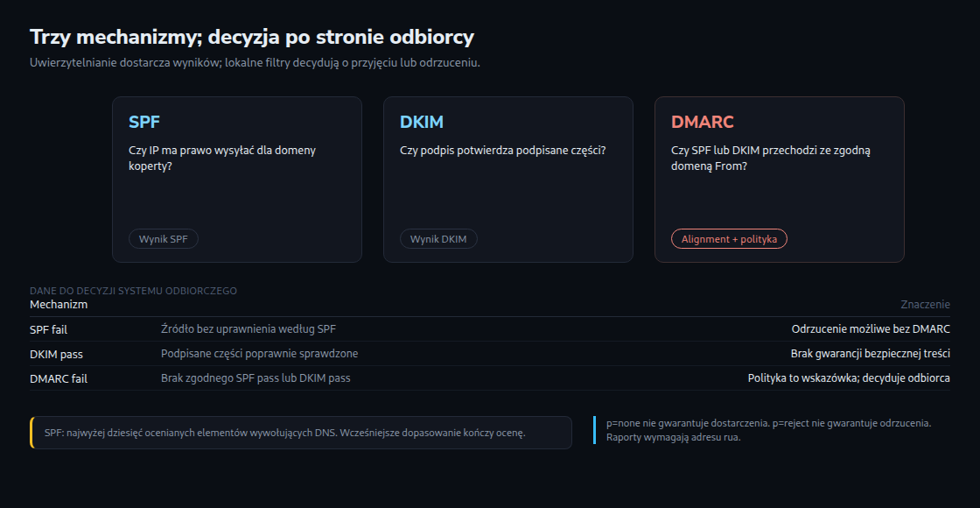Select the SPF card heading
Viewport: 980px width, 508px height.
[x=144, y=122]
